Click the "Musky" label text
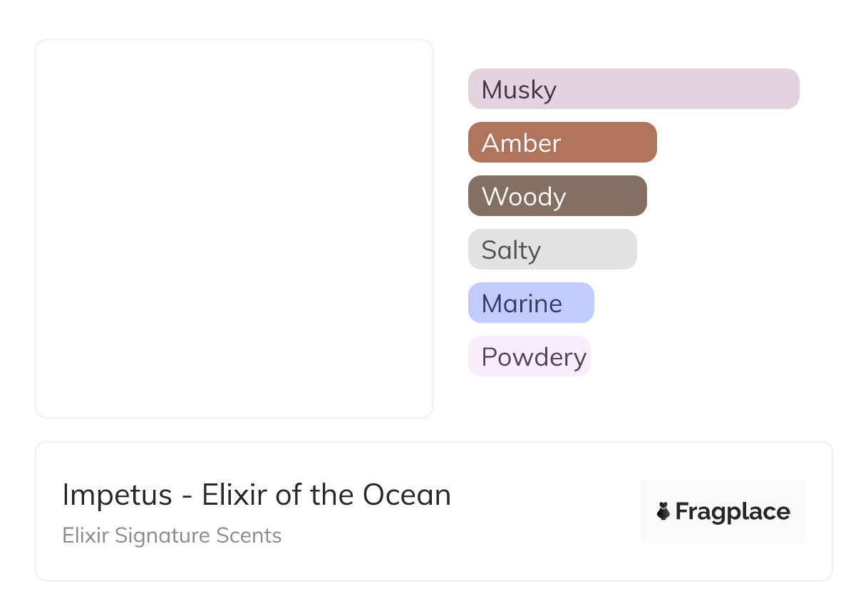 pos(519,90)
